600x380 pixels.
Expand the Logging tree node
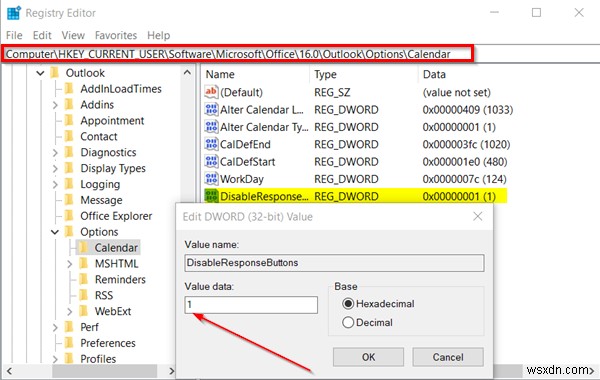55,184
